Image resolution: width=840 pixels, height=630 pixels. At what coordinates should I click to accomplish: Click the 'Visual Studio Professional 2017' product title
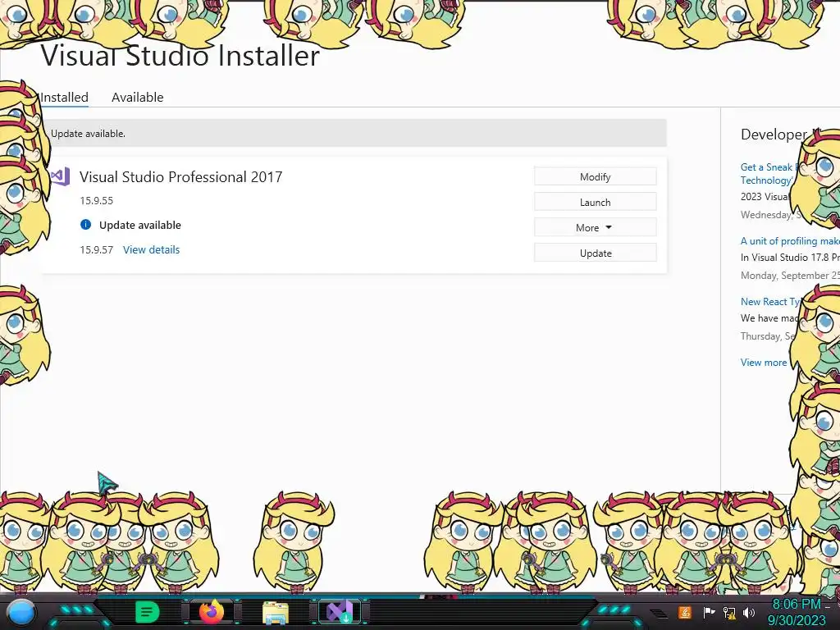(181, 177)
